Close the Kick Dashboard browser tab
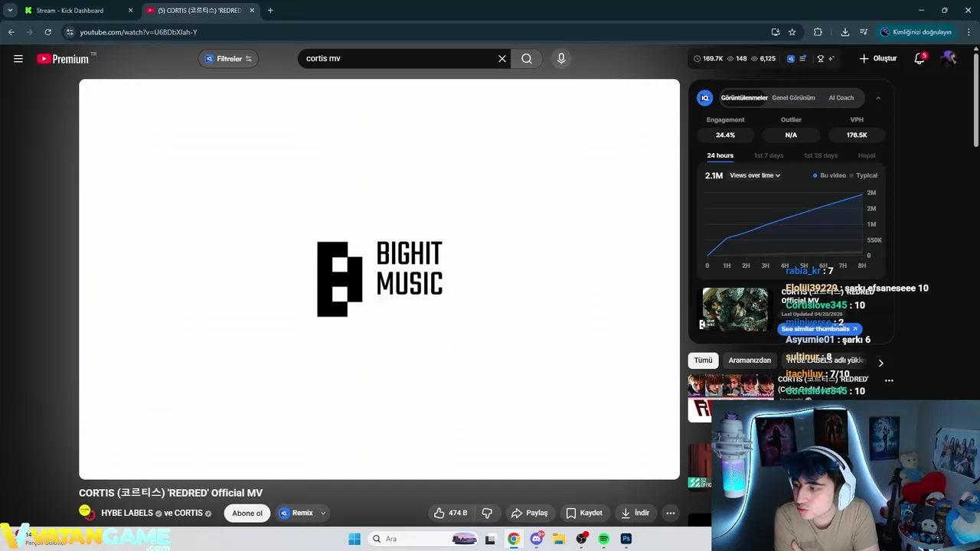The width and height of the screenshot is (980, 551). click(130, 11)
